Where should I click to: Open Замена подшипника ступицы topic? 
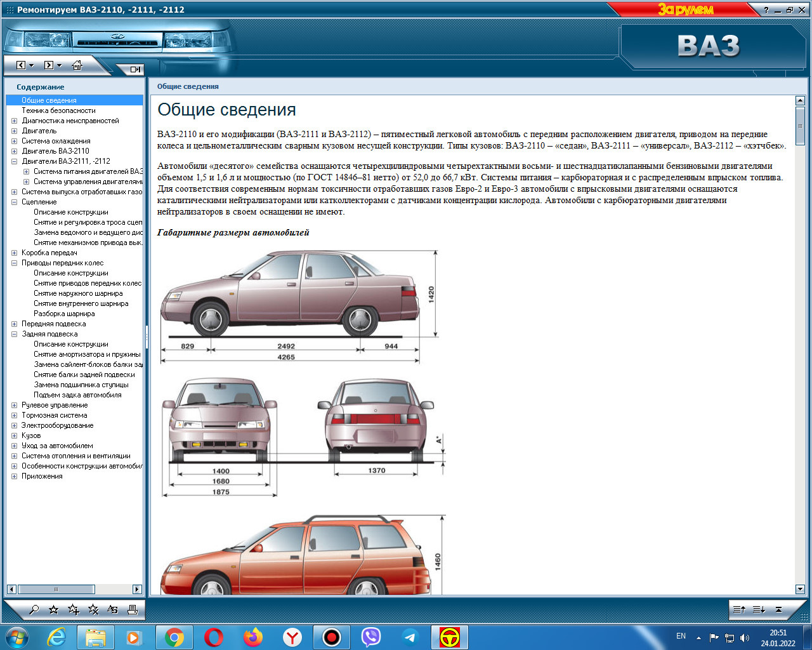[x=81, y=385]
